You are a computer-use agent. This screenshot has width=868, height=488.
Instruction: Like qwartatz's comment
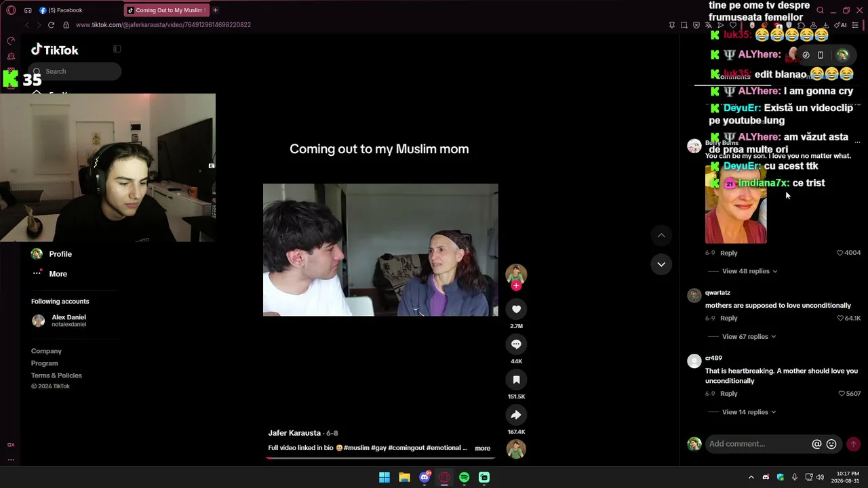pos(840,319)
